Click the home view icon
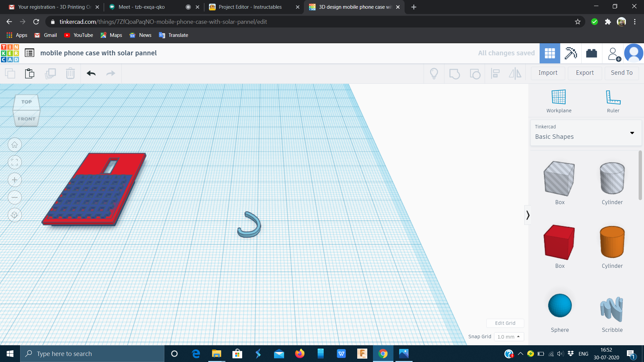The image size is (644, 362). pos(15,144)
